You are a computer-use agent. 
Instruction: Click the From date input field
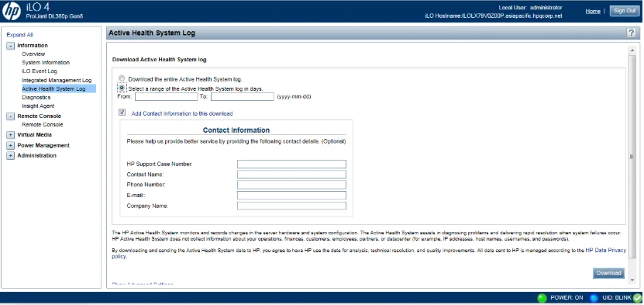coord(167,96)
